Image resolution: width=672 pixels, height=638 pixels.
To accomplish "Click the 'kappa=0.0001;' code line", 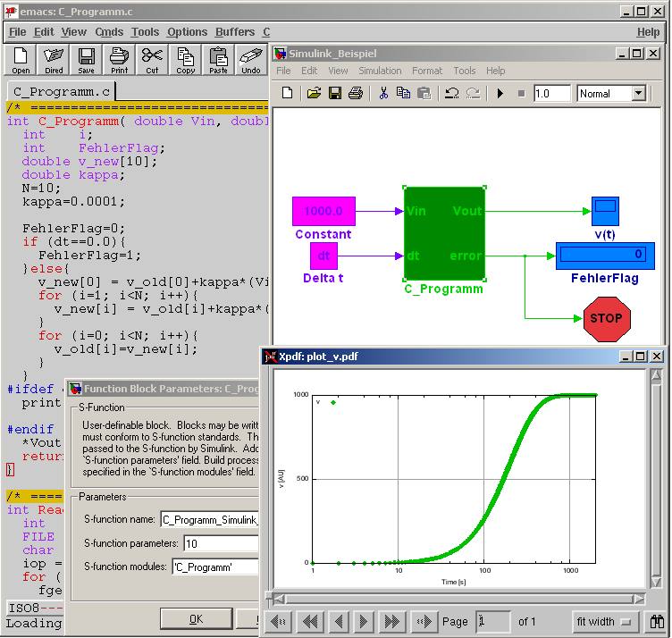I will [73, 201].
